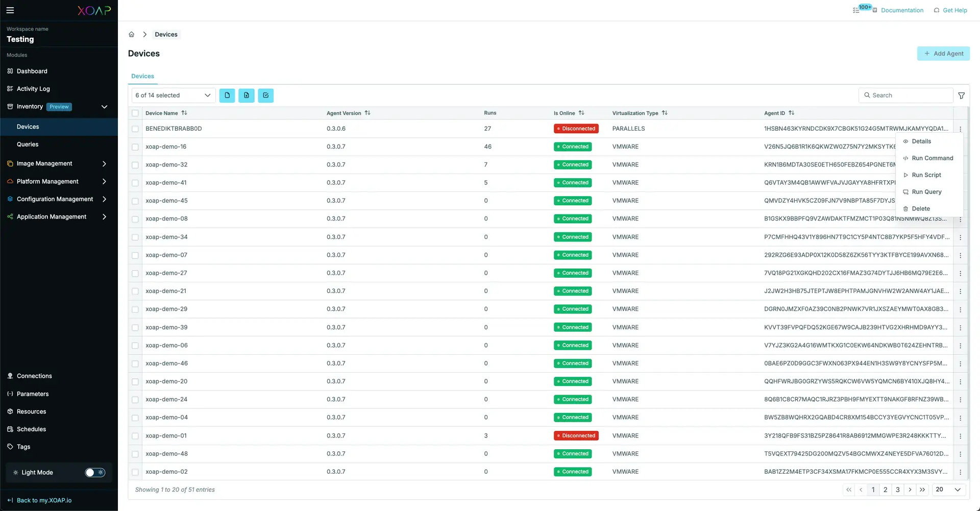Select the header checkbox to pick all devices

coord(135,113)
